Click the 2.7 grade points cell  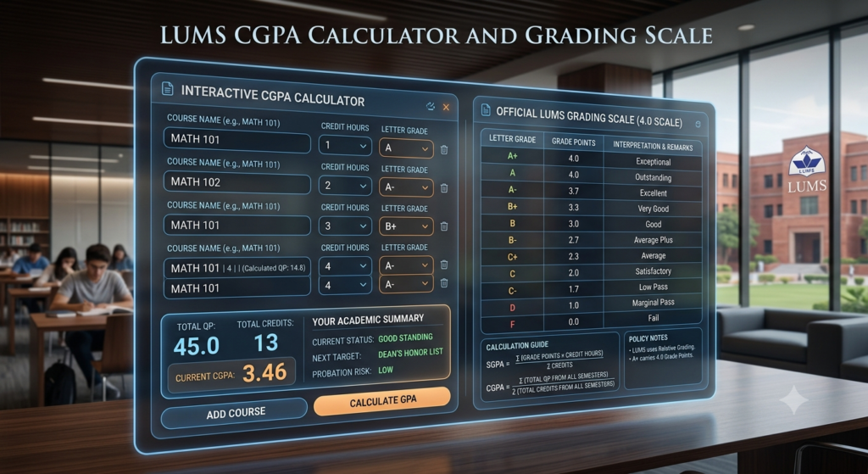pyautogui.click(x=574, y=240)
